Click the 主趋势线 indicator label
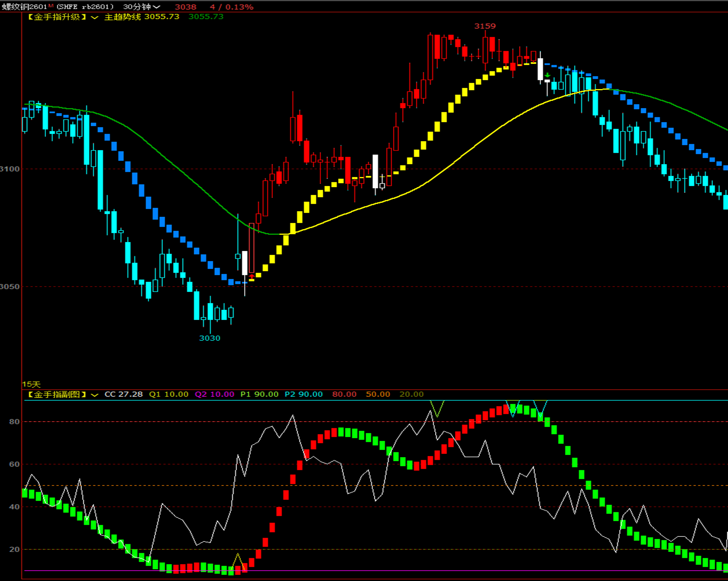 tap(123, 17)
